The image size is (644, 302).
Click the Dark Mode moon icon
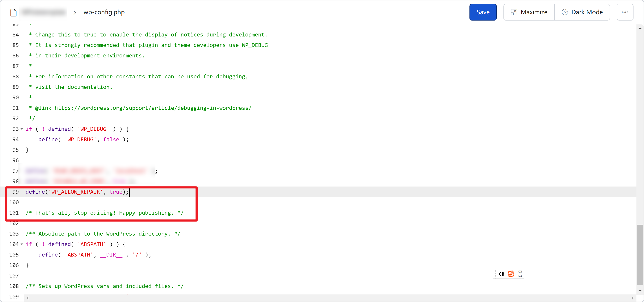[x=565, y=12]
